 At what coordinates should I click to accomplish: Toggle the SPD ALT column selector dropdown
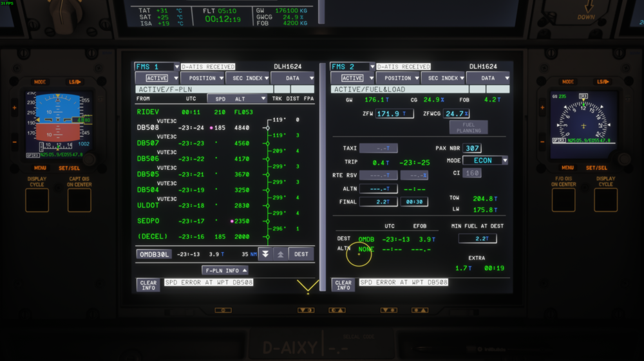[237, 99]
